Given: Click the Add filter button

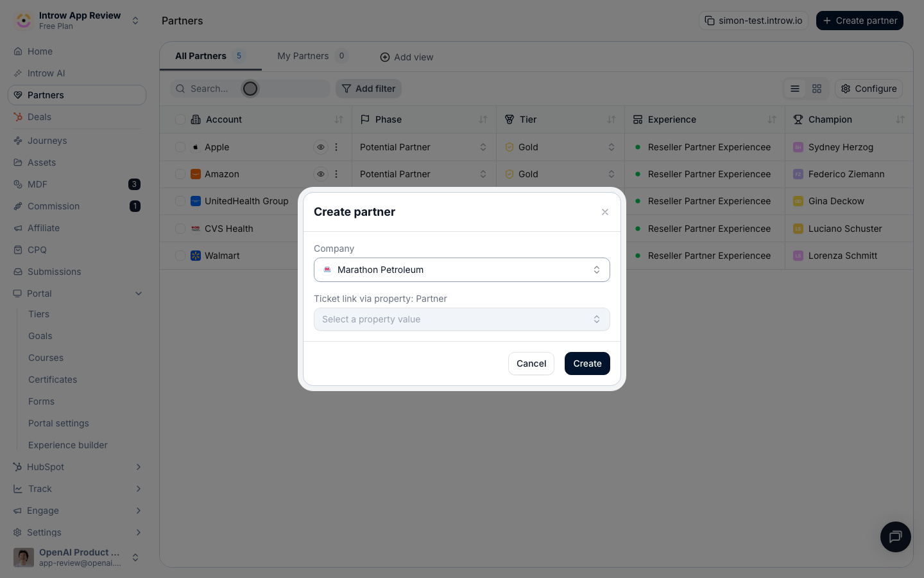Looking at the screenshot, I should click(368, 89).
